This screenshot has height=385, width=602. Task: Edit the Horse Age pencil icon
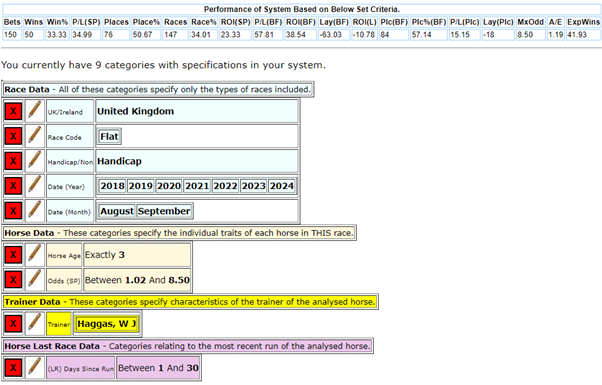tap(35, 255)
